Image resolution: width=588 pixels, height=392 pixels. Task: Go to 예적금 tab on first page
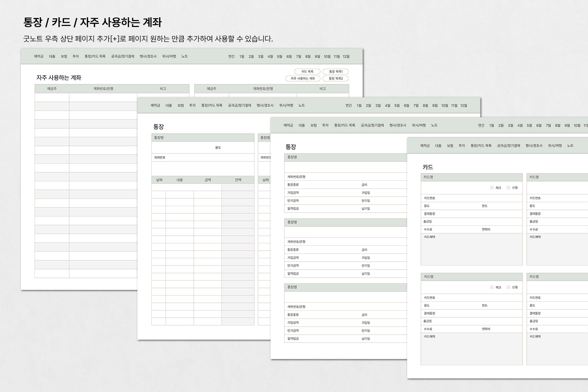tap(39, 56)
